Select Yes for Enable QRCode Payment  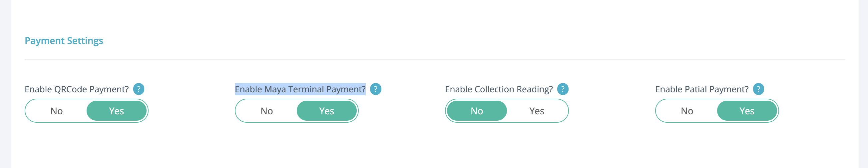tap(116, 111)
